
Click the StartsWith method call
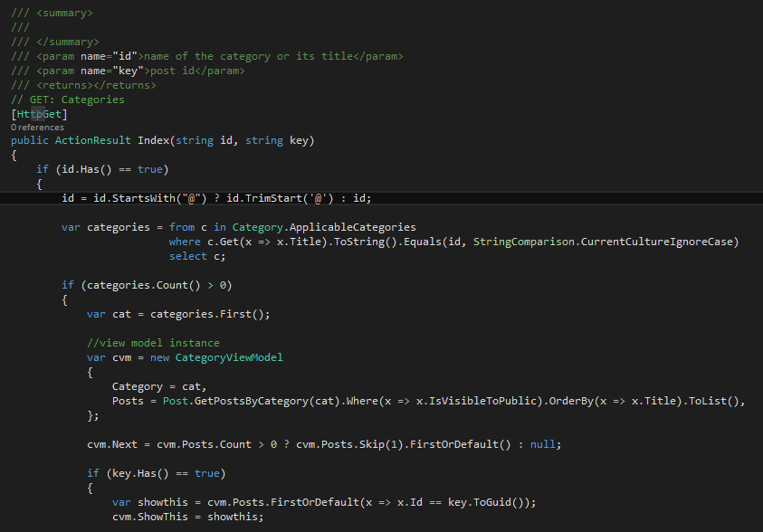(147, 198)
